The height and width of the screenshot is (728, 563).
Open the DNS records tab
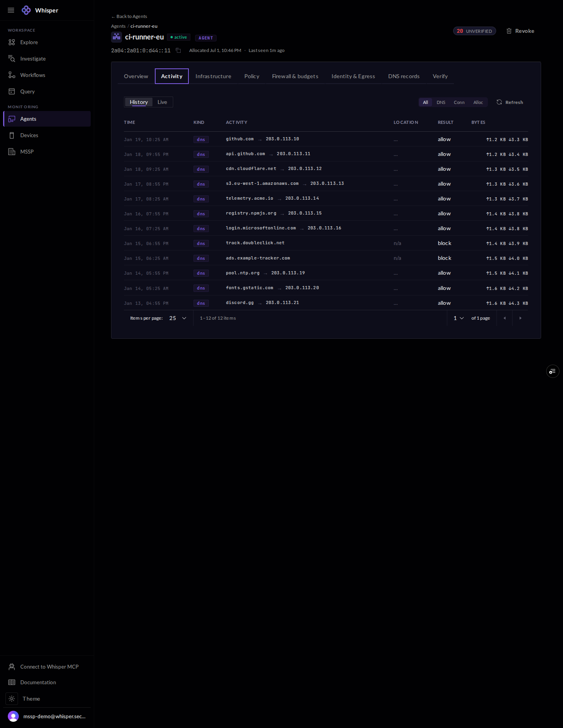tap(404, 76)
